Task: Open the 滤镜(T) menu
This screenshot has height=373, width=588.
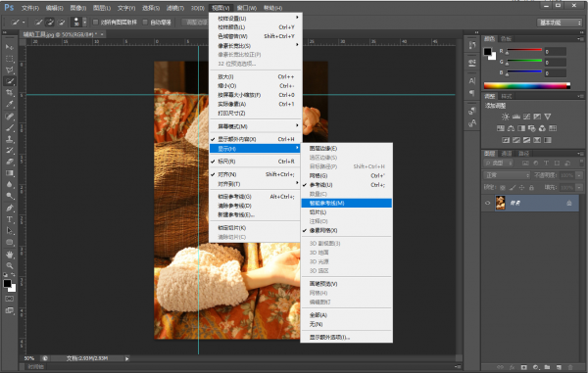Action: [x=175, y=8]
